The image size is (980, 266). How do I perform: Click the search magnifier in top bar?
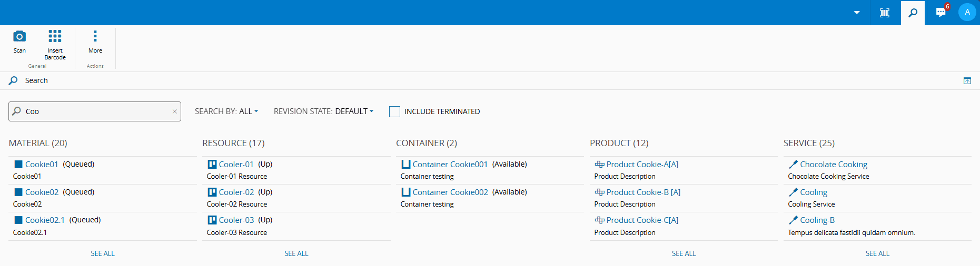913,13
